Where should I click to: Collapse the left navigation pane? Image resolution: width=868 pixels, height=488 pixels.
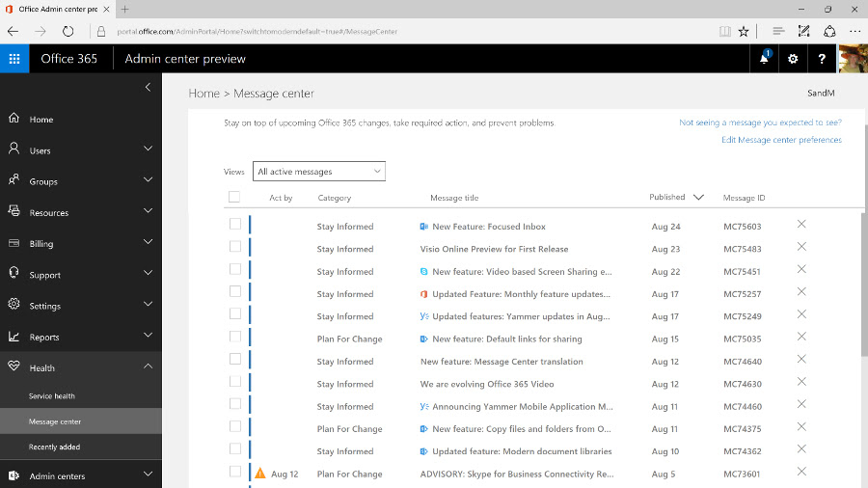pyautogui.click(x=148, y=87)
